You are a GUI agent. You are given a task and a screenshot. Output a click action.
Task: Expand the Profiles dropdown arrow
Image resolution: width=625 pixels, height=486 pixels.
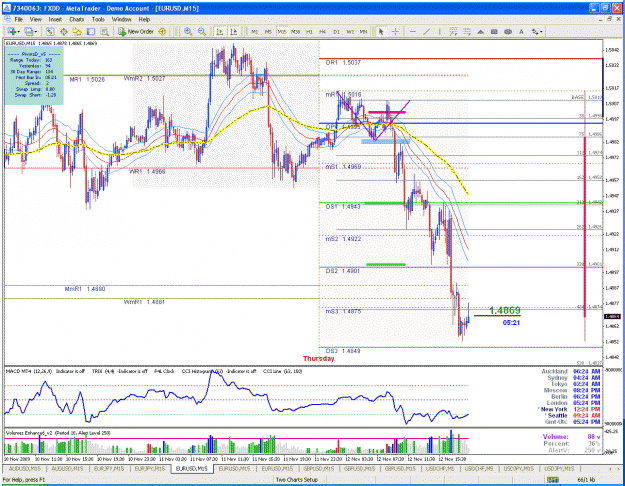[x=35, y=32]
